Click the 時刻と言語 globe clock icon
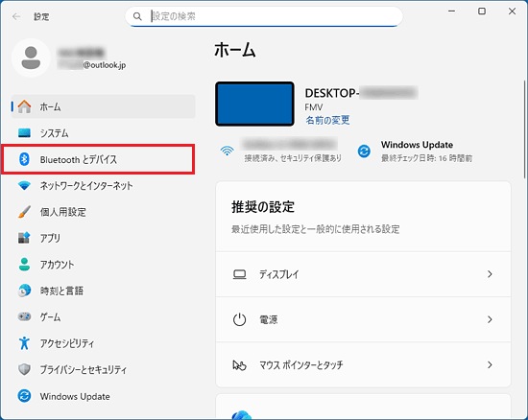The image size is (528, 420). coord(24,291)
